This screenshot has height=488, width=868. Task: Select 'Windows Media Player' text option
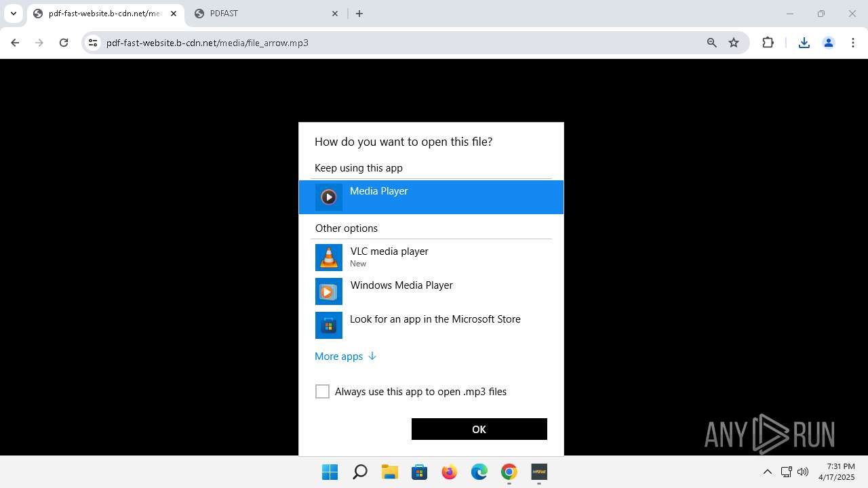click(401, 285)
